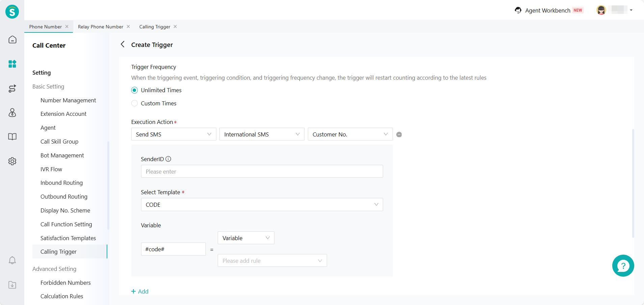Viewport: 644px width, 305px height.
Task: Select the Unlimited Times radio option
Action: pos(135,90)
